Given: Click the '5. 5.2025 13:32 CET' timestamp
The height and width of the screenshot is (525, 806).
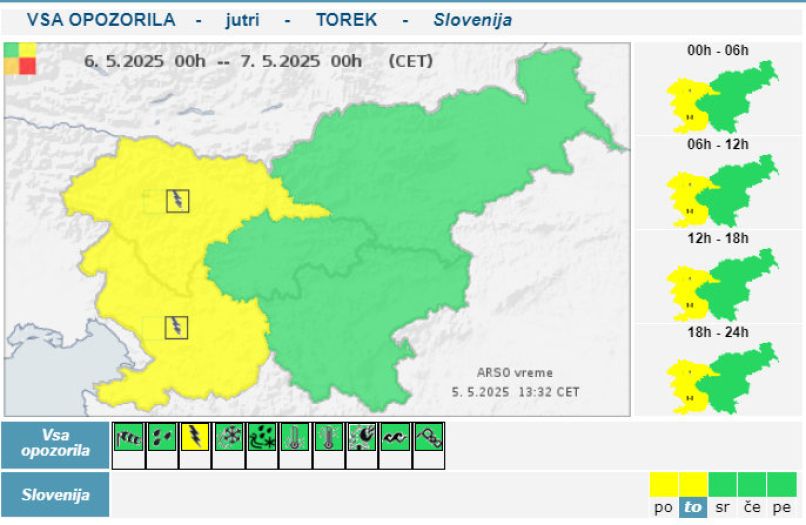Looking at the screenshot, I should pyautogui.click(x=515, y=392).
